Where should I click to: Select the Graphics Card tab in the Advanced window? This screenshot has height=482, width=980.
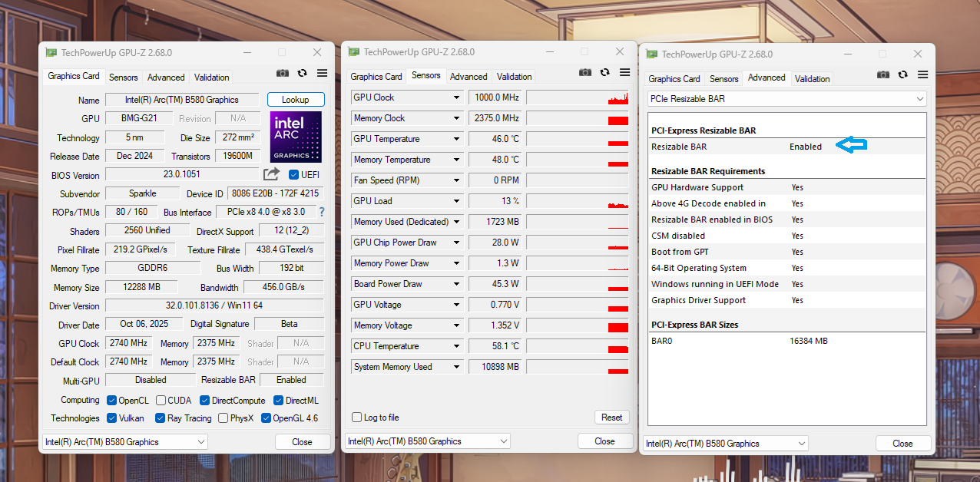674,79
